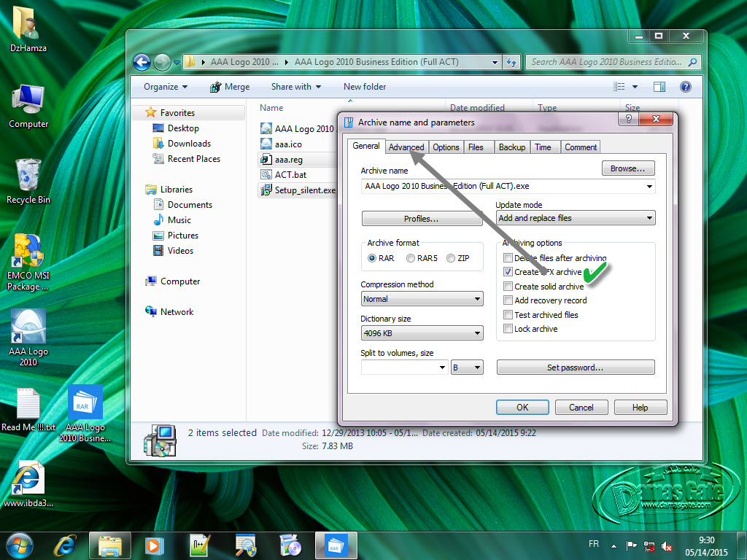Open the Share with dropdown in Explorer

296,87
